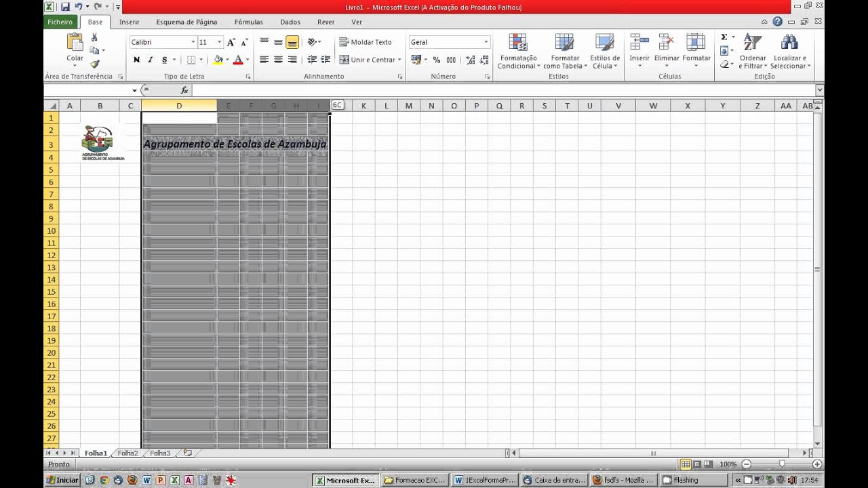This screenshot has width=868, height=488.
Task: Click the Inserir cells button
Action: [x=639, y=52]
